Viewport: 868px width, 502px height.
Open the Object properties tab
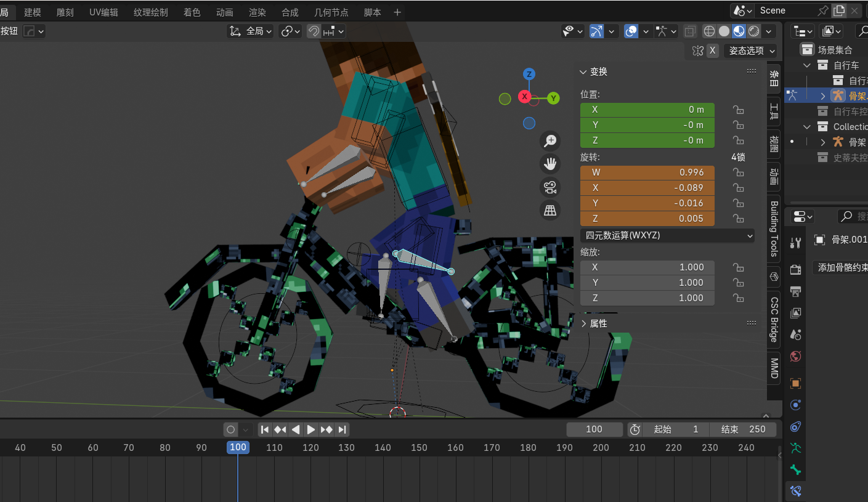pyautogui.click(x=795, y=383)
